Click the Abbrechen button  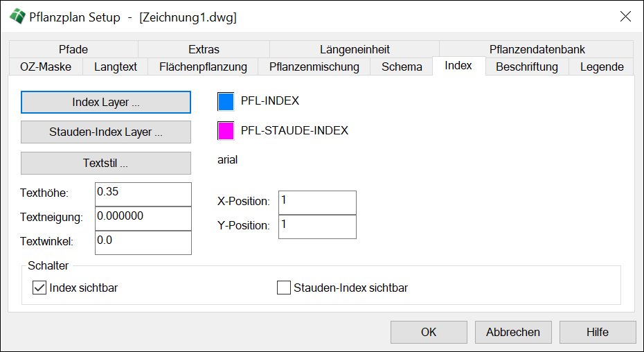coord(513,332)
